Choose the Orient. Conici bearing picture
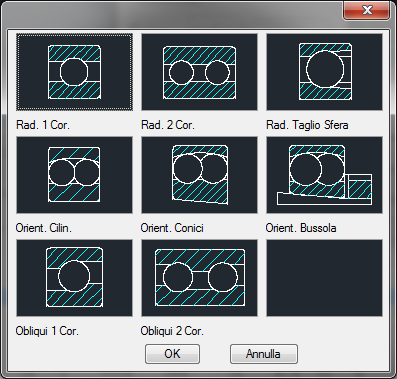This screenshot has width=397, height=379. [x=199, y=175]
